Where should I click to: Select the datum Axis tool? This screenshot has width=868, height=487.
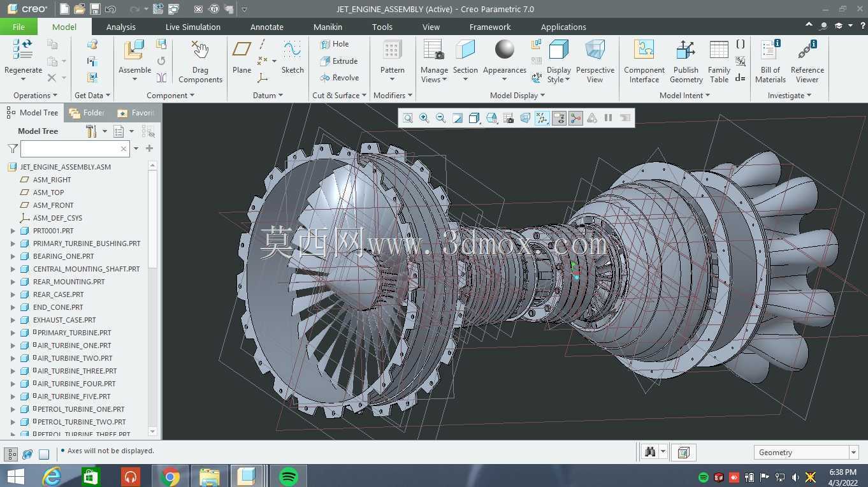[263, 45]
